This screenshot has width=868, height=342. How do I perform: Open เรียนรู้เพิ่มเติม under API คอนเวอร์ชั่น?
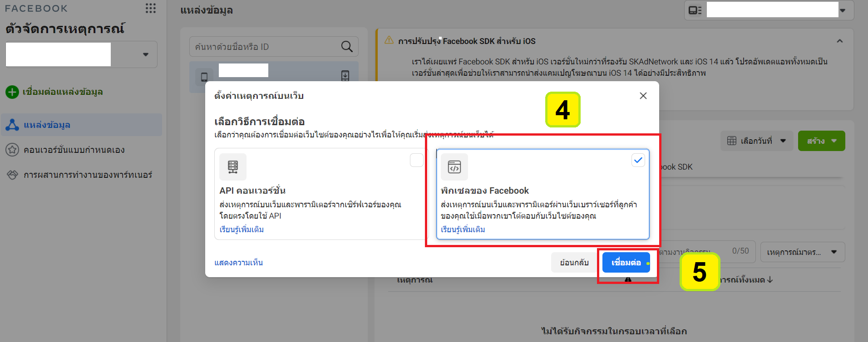[x=242, y=230]
